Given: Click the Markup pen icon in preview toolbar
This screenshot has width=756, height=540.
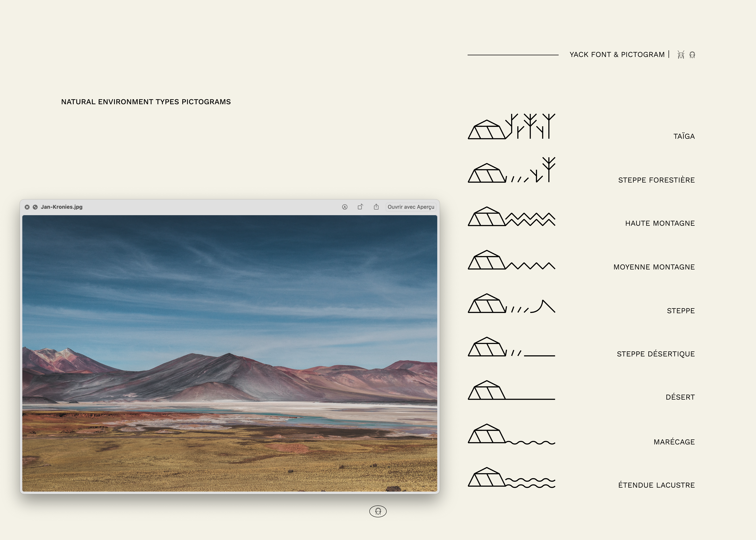Looking at the screenshot, I should coord(345,207).
